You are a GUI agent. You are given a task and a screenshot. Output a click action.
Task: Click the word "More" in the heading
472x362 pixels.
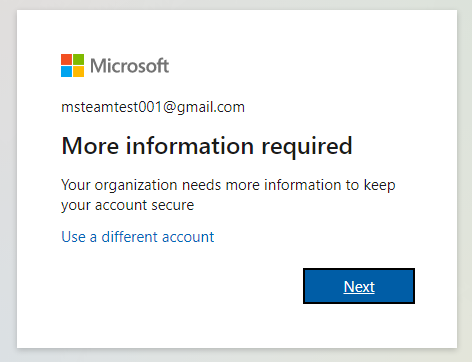tap(90, 146)
